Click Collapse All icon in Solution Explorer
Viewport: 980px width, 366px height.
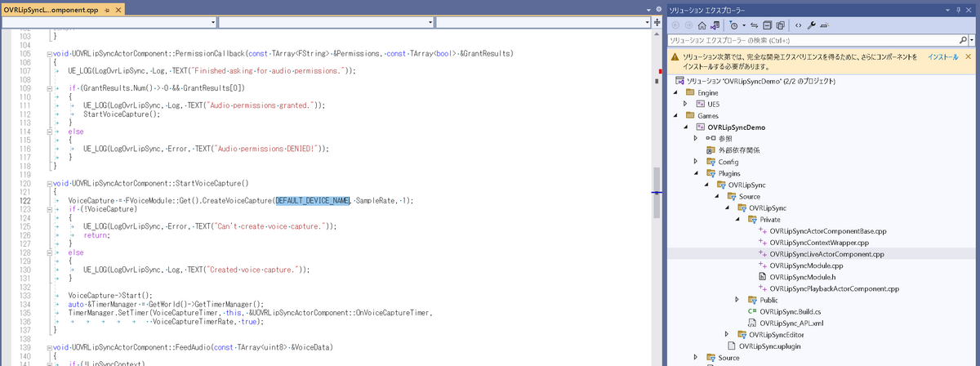click(768, 25)
